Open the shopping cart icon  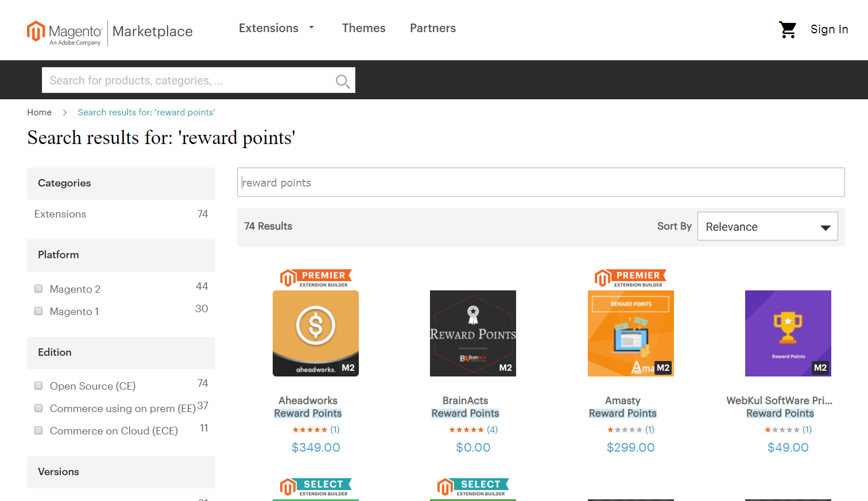(x=788, y=29)
